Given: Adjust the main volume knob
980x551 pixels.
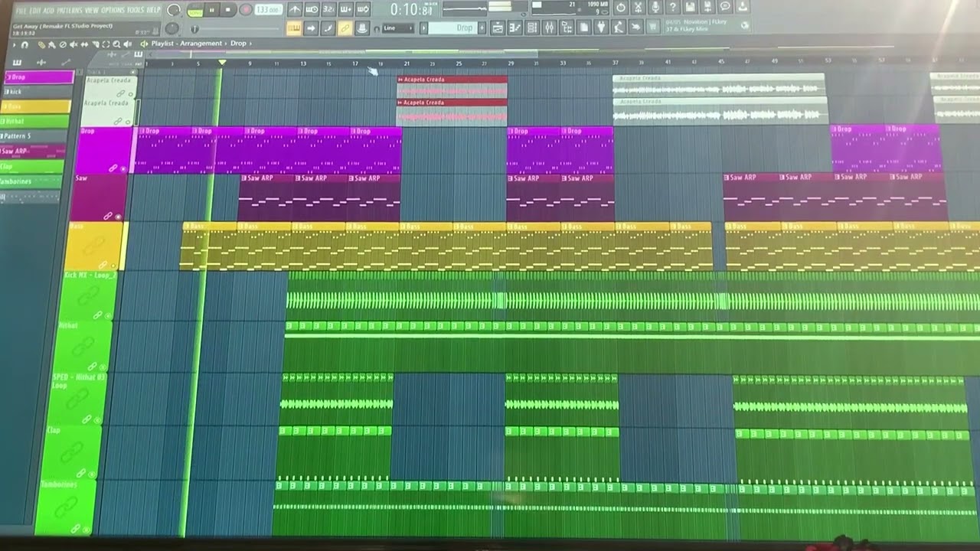Looking at the screenshot, I should [174, 10].
